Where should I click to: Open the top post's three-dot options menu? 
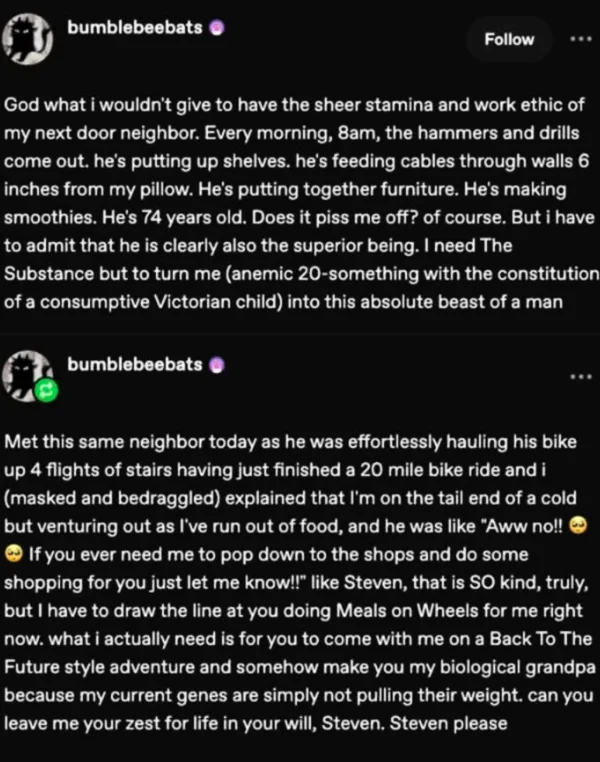pyautogui.click(x=580, y=40)
